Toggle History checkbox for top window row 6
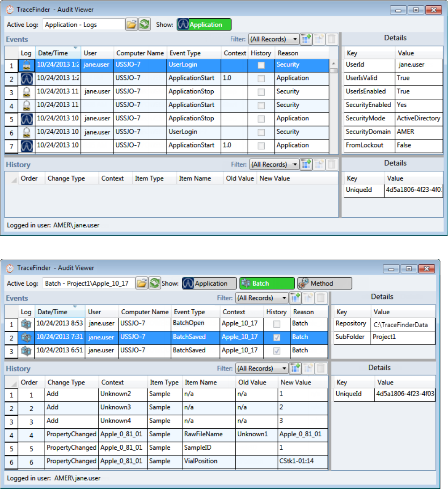The height and width of the screenshot is (489, 448). coord(261,132)
